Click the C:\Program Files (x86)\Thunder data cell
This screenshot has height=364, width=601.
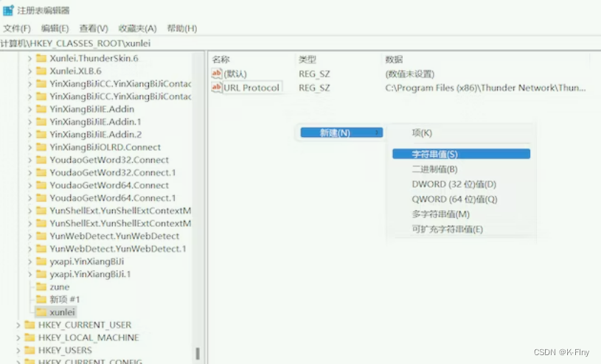(485, 88)
